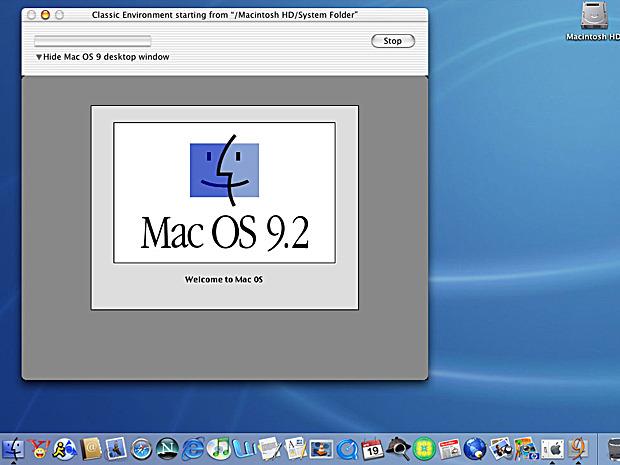Viewport: 620px width, 465px height.
Task: Launch iTunes from the Dock
Action: (x=218, y=449)
